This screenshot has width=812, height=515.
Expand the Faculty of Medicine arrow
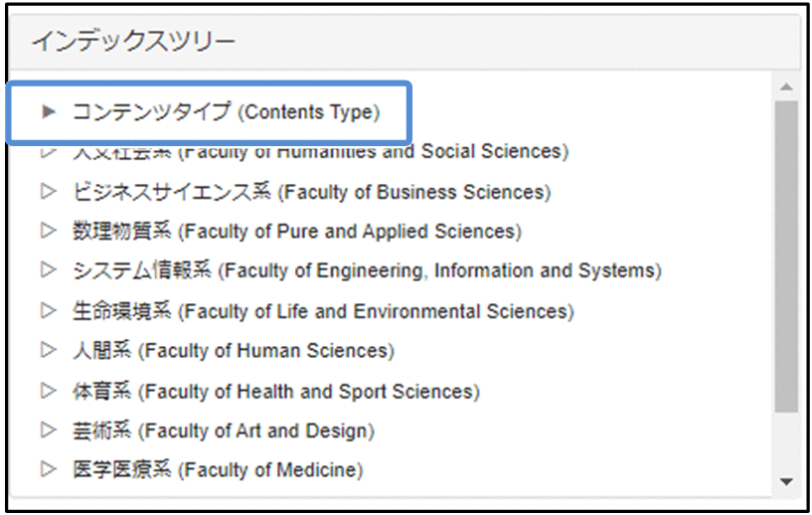pos(48,469)
